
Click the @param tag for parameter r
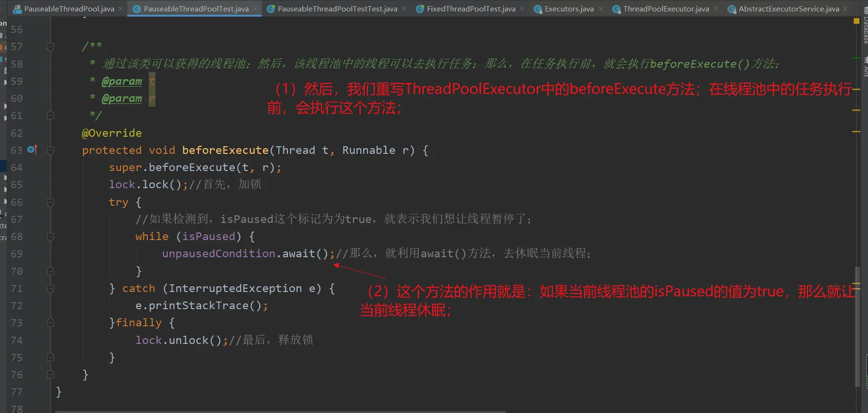point(122,99)
